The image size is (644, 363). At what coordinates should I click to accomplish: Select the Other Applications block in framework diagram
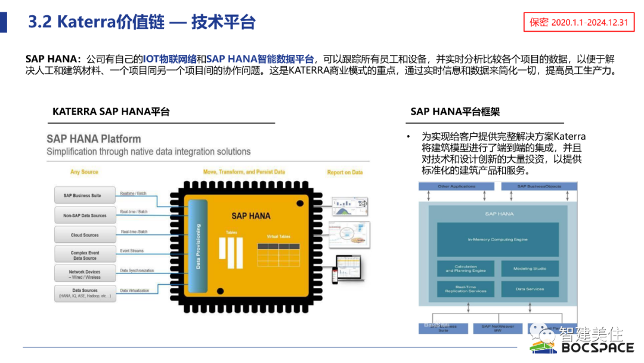click(456, 187)
